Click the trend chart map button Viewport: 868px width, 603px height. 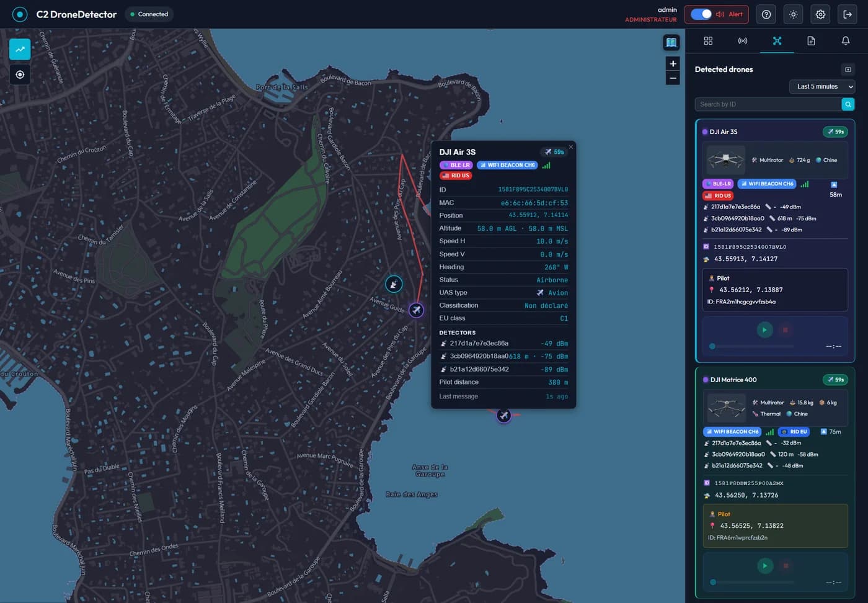coord(20,49)
